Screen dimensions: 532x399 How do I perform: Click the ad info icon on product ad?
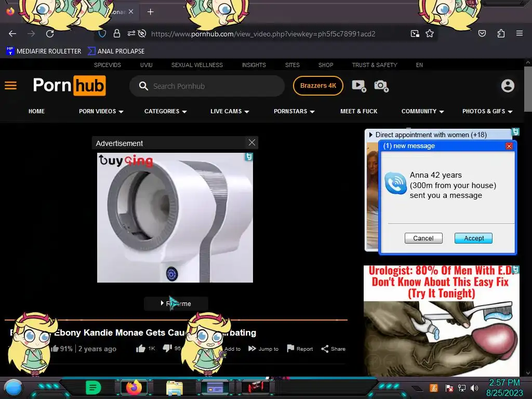click(x=249, y=157)
